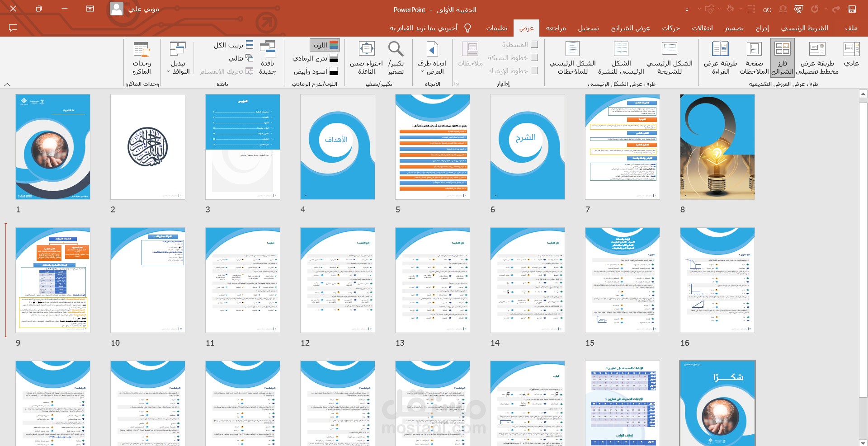Select slide 9 thumbnail with orange boxes

tap(53, 280)
